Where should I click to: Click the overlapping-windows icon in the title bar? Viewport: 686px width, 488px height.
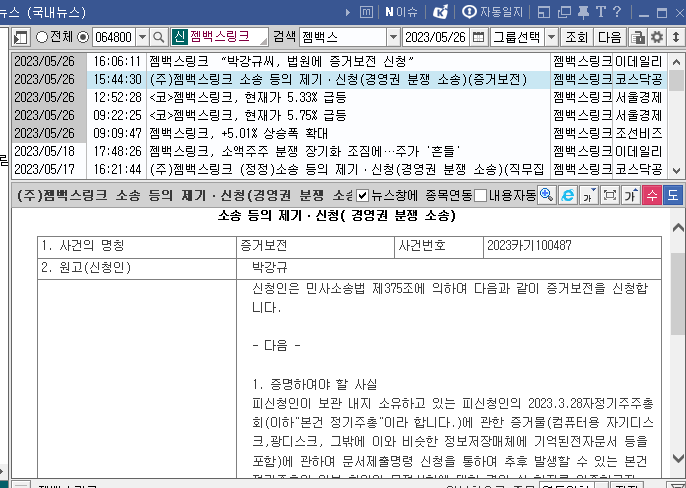564,12
